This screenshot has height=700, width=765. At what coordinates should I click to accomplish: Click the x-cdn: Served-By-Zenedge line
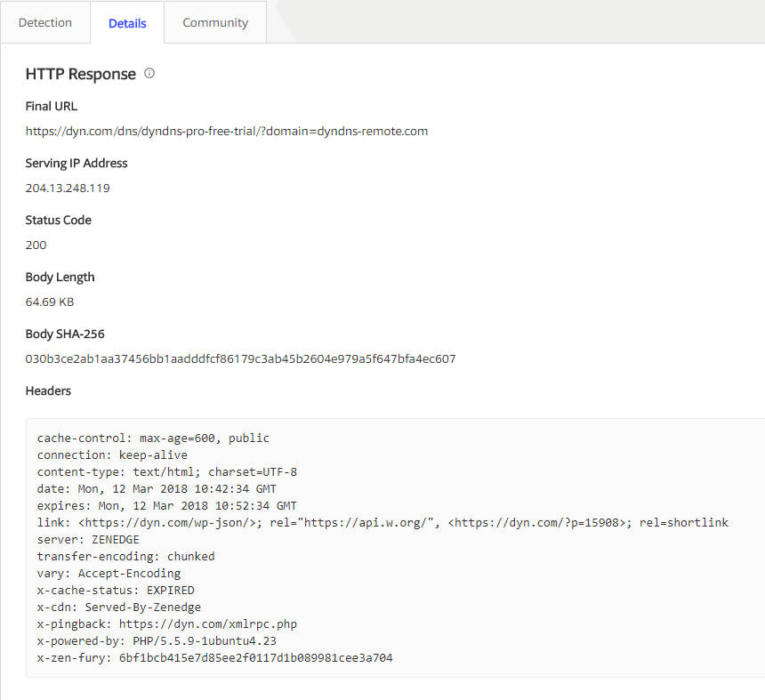coord(119,607)
